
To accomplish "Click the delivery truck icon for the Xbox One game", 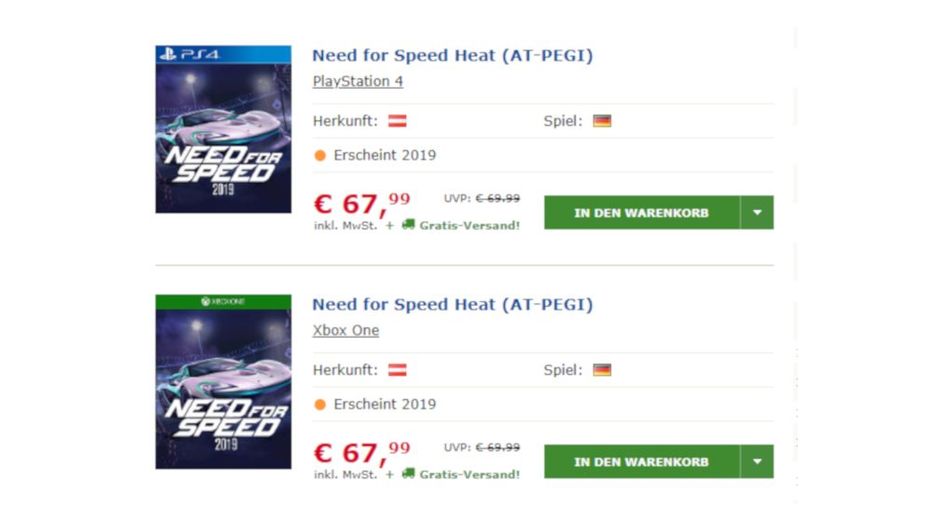I will tap(408, 474).
